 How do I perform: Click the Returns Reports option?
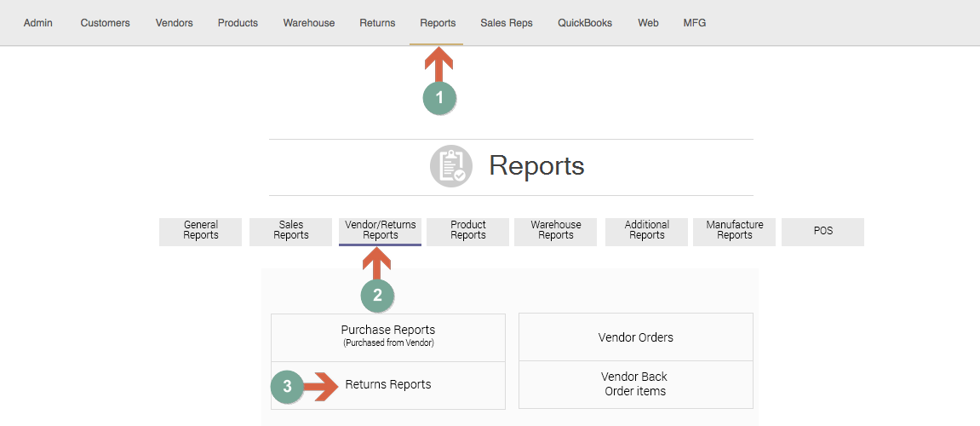tap(388, 385)
